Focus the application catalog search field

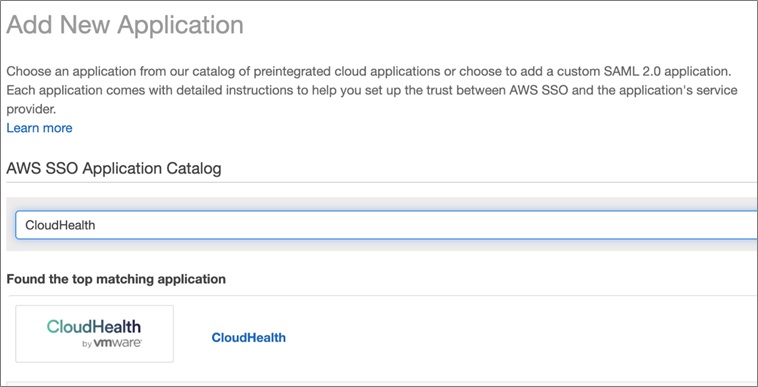tap(386, 225)
